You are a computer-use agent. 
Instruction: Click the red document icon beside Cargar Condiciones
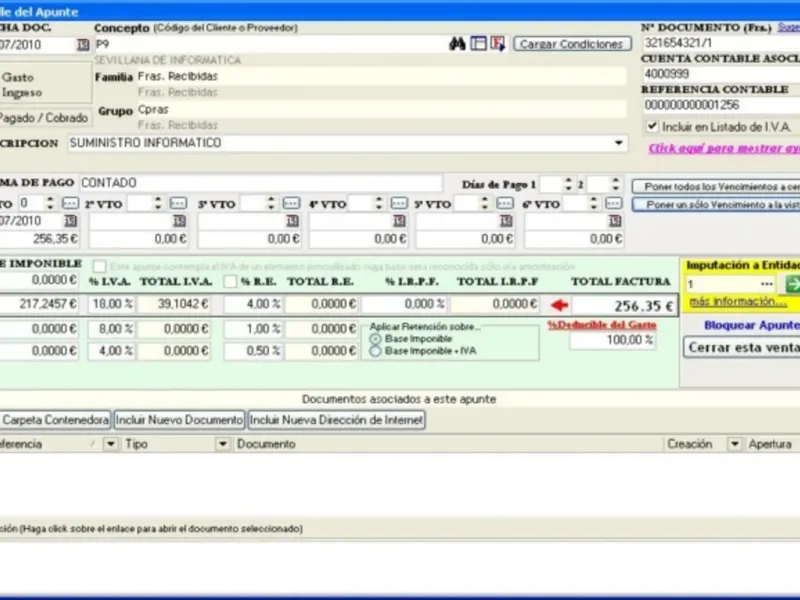497,44
